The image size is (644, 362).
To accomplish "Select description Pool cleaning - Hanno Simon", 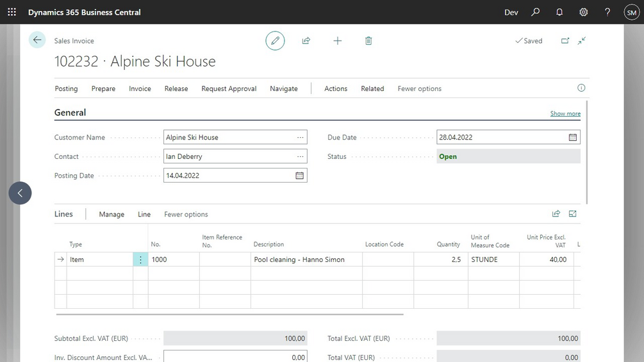I will [x=306, y=259].
